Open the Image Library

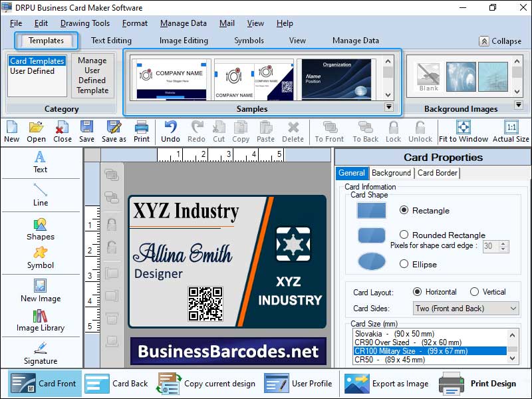coord(41,321)
